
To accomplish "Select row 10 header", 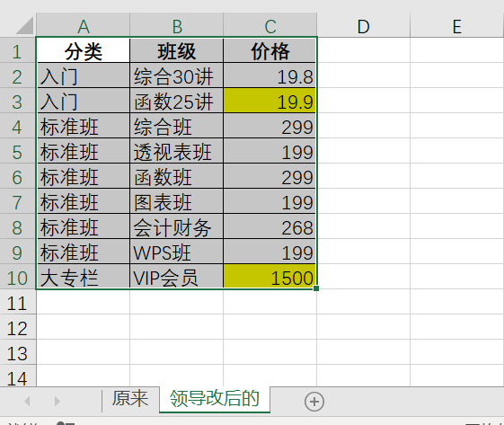I will pos(18,277).
